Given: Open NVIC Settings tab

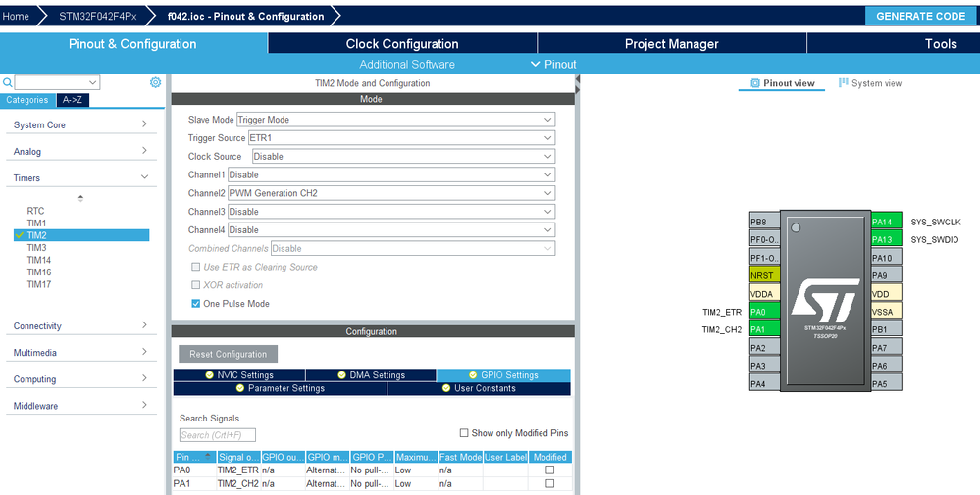Looking at the screenshot, I should click(x=239, y=375).
